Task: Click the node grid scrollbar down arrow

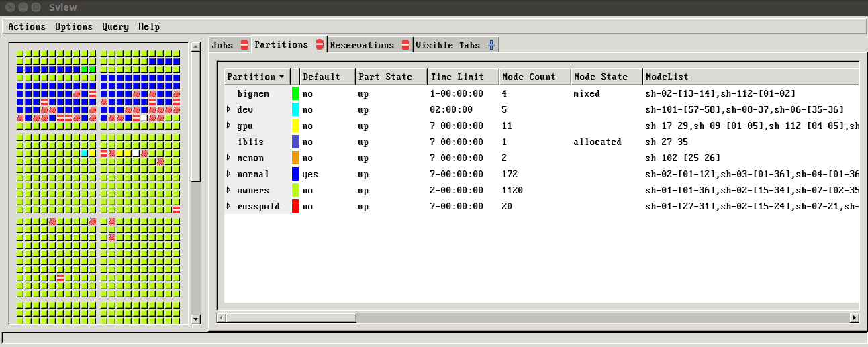Action: click(195, 319)
